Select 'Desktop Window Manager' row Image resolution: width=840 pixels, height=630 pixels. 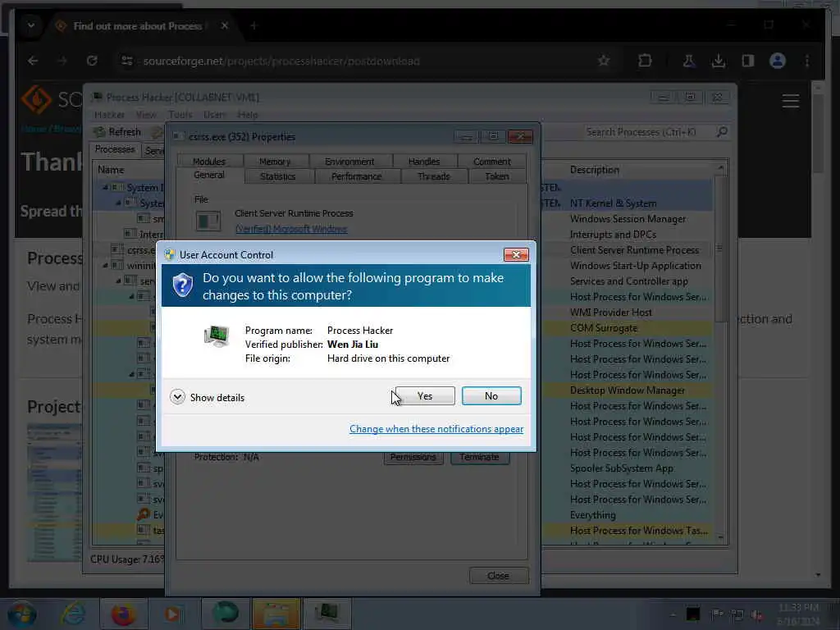pos(628,390)
